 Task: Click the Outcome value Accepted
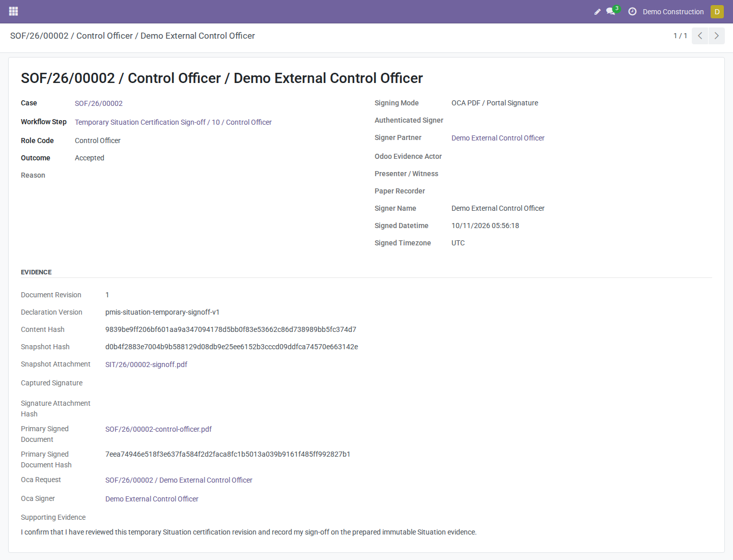click(90, 158)
